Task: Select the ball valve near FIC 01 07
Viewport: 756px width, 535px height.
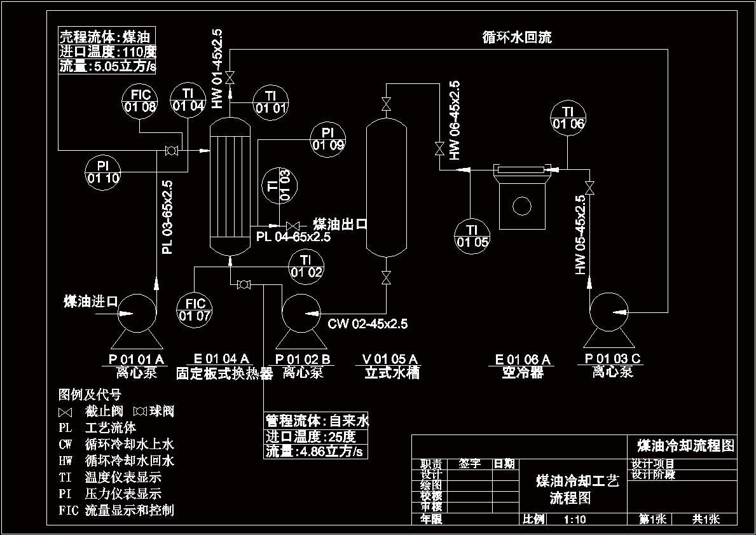Action: [244, 285]
